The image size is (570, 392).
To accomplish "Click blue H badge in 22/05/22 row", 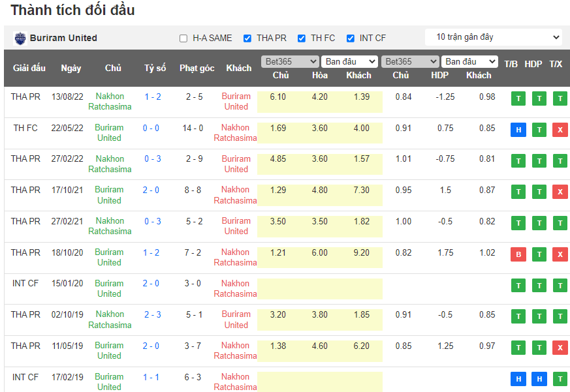I will click(x=518, y=130).
